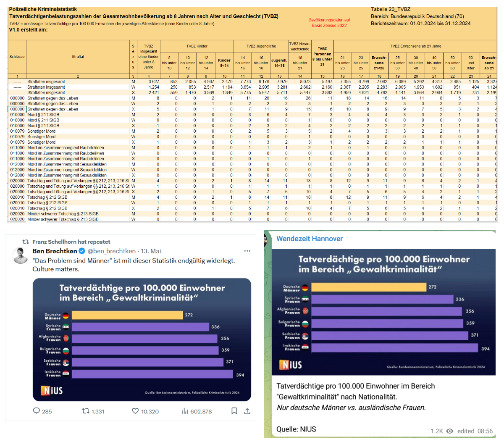Click the eye views icon in Telegram post
This screenshot has height=447, width=504.
point(450,431)
